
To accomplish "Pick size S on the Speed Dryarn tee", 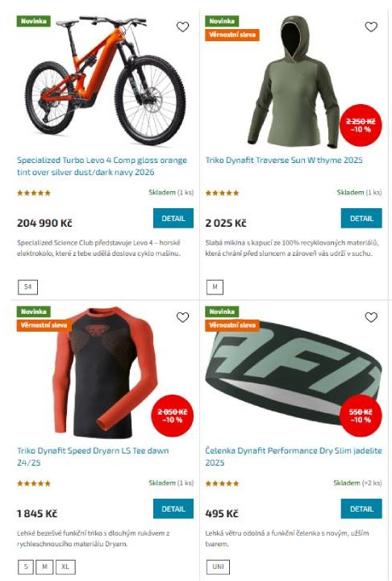I will (26, 566).
